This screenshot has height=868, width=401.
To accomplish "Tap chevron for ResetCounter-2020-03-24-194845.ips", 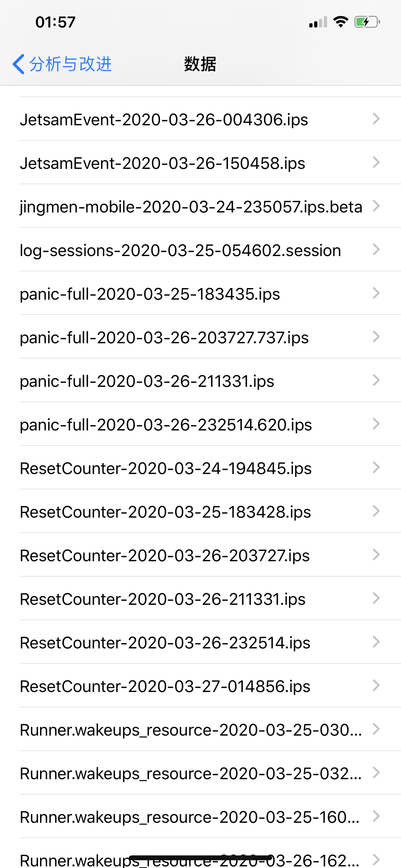I will (x=376, y=468).
